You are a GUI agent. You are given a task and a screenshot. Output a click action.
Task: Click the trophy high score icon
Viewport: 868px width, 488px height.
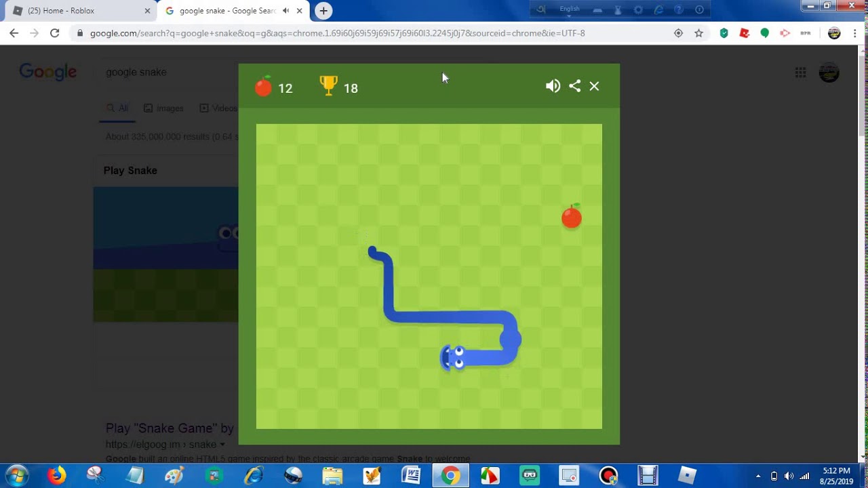click(x=328, y=85)
